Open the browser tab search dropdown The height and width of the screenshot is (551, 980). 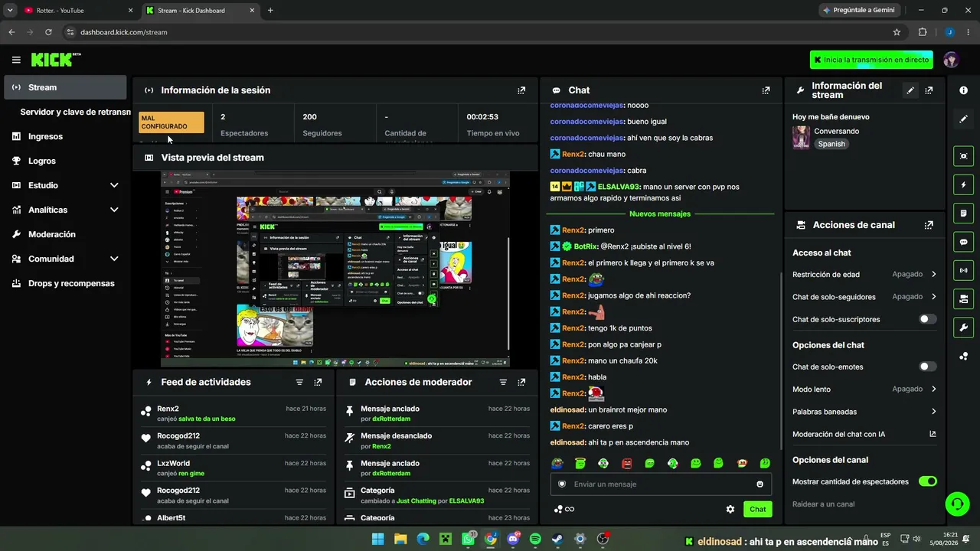10,10
